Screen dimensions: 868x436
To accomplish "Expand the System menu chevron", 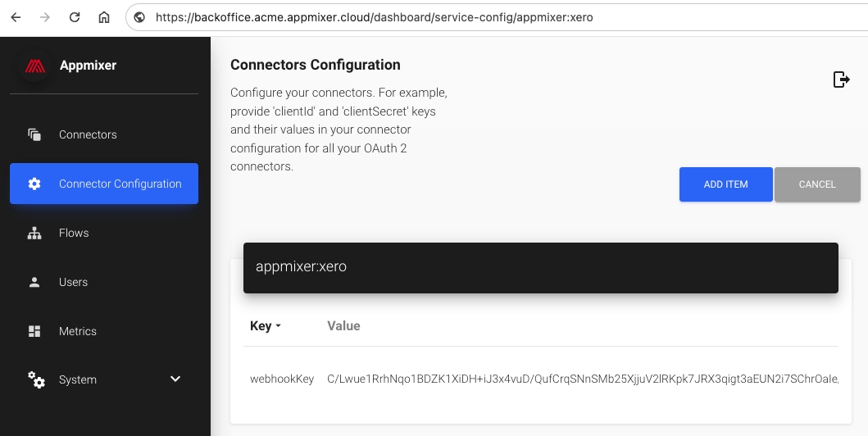I will 175,379.
